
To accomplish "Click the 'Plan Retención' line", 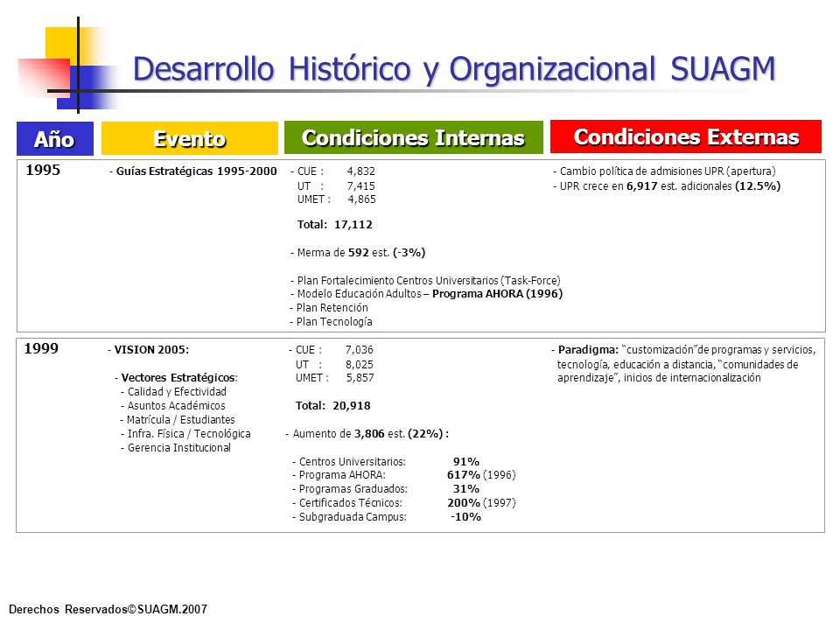I will 329,307.
